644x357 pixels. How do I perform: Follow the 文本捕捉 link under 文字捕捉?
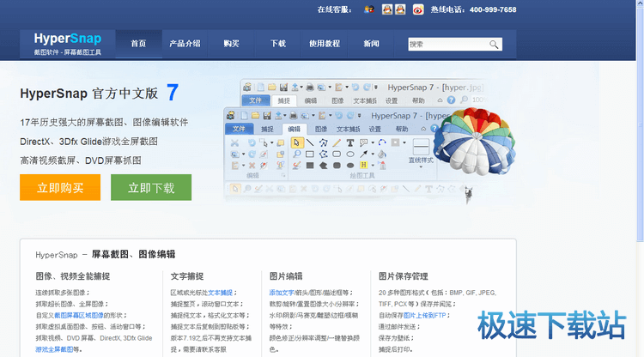pyautogui.click(x=220, y=293)
